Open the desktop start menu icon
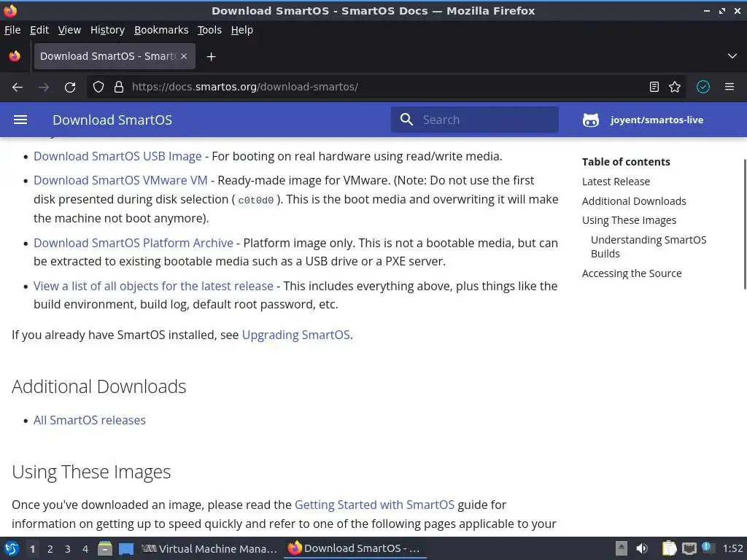Screen dimensions: 747x560 click(x=12, y=548)
